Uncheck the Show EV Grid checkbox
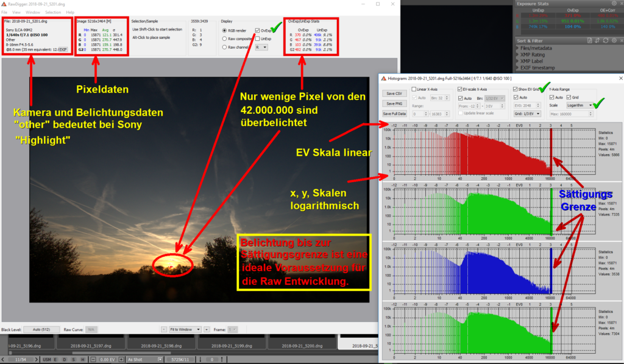 [516, 89]
